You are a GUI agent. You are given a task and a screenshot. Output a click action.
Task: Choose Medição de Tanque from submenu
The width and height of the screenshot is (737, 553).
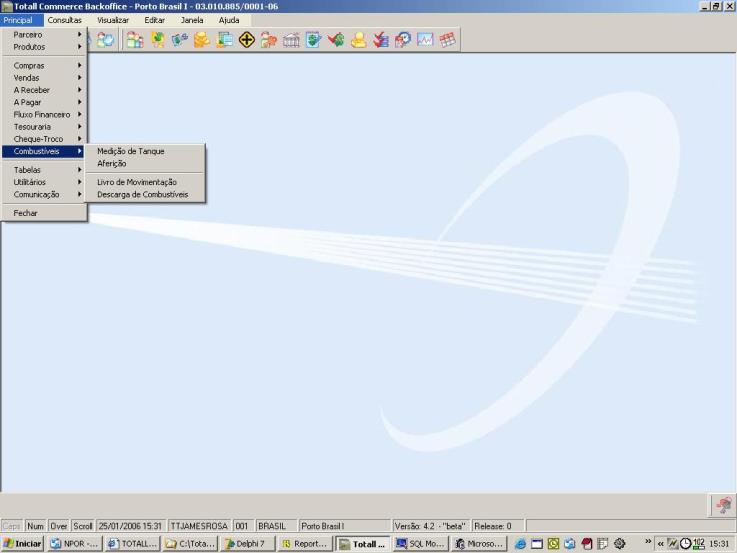tap(145, 151)
